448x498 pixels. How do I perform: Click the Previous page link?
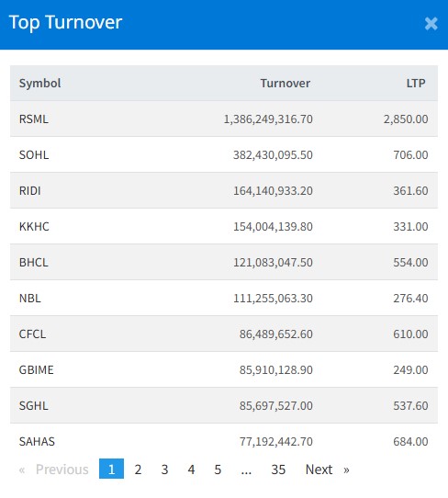tap(53, 470)
